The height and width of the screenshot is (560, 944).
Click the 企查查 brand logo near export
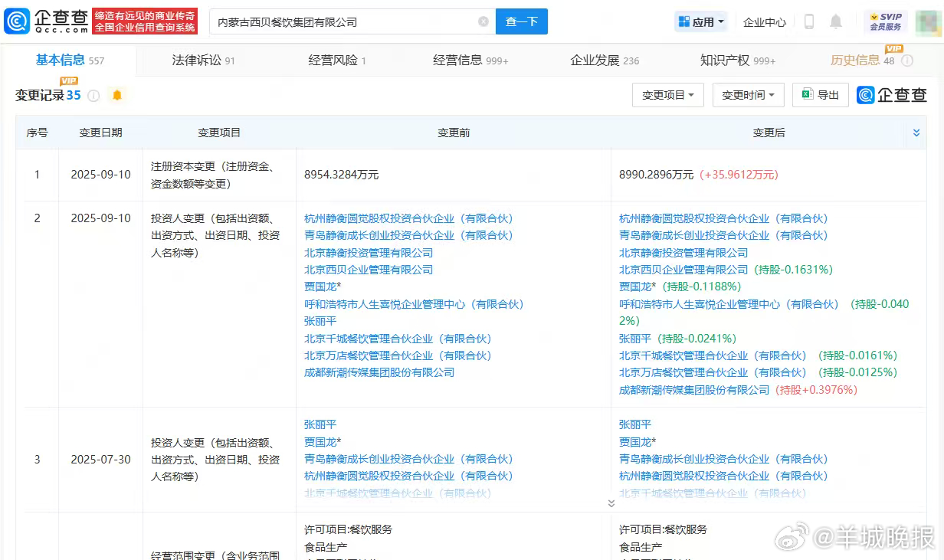tap(893, 95)
